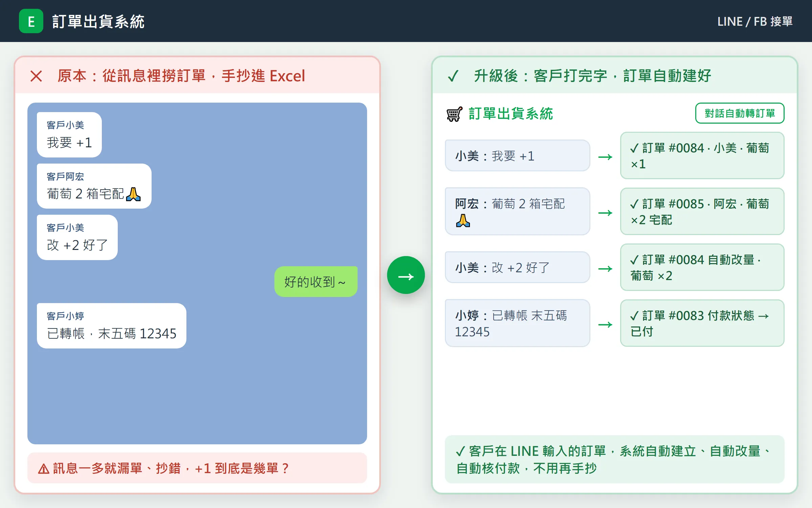Click the green E logo icon
The width and height of the screenshot is (812, 508).
click(x=31, y=21)
